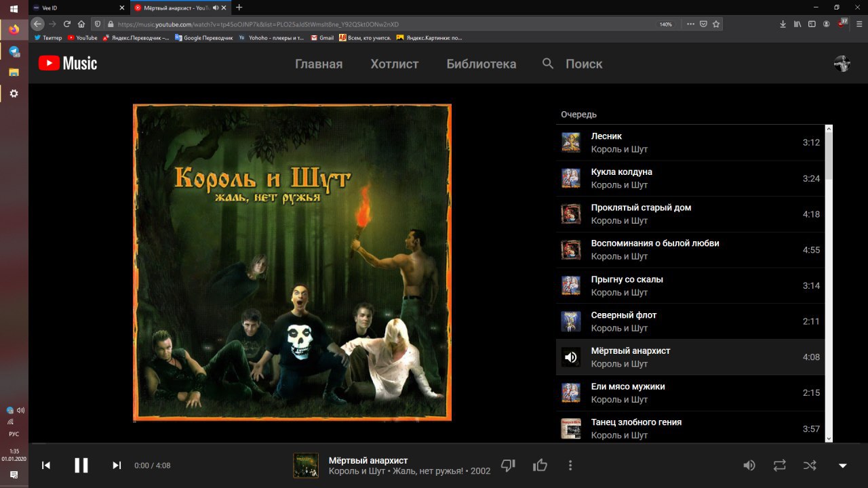This screenshot has width=868, height=488.
Task: Open the account avatar menu
Action: coord(842,64)
